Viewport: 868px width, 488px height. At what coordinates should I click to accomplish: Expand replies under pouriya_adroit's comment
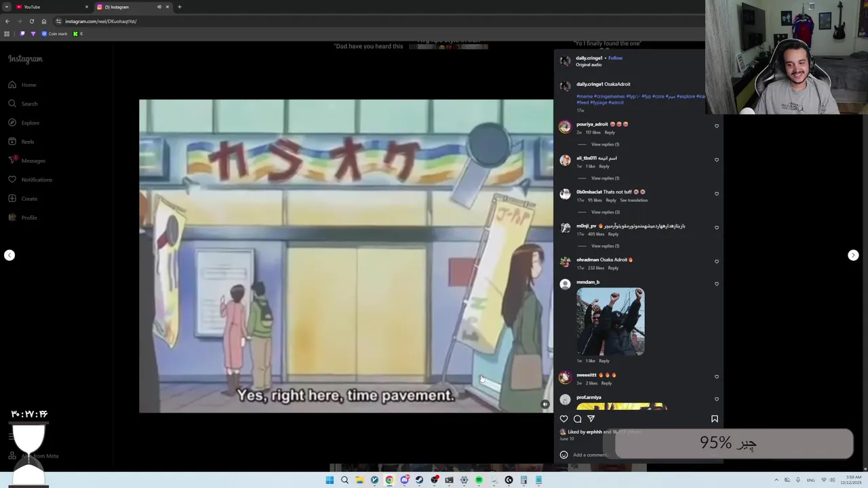605,144
